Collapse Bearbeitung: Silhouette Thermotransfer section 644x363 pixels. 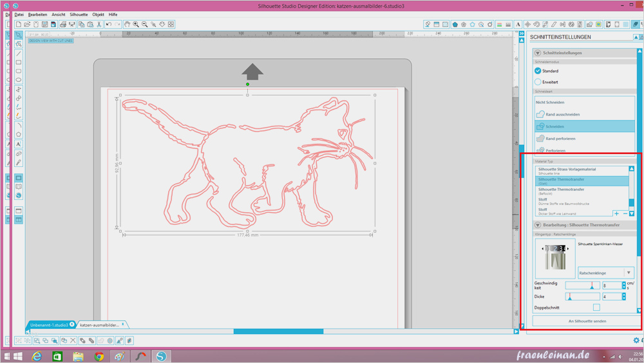(x=538, y=225)
